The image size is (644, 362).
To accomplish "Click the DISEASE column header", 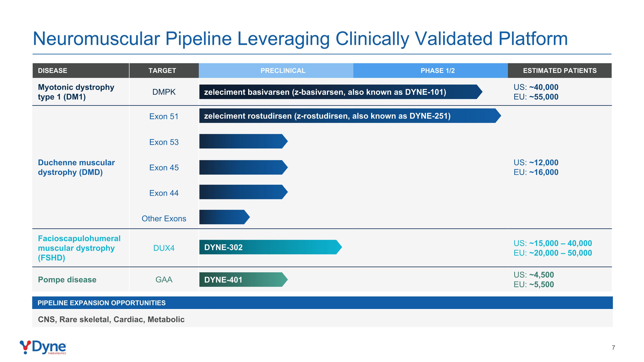I will pyautogui.click(x=53, y=71).
